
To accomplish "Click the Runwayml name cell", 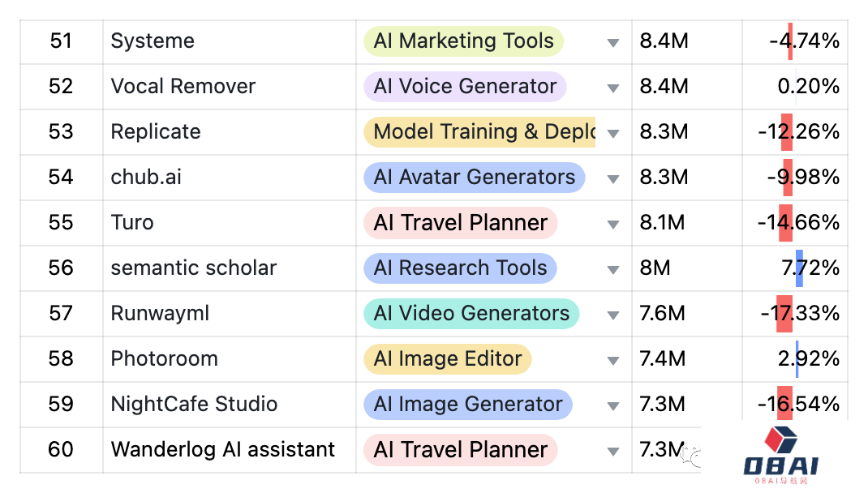I will tap(230, 314).
